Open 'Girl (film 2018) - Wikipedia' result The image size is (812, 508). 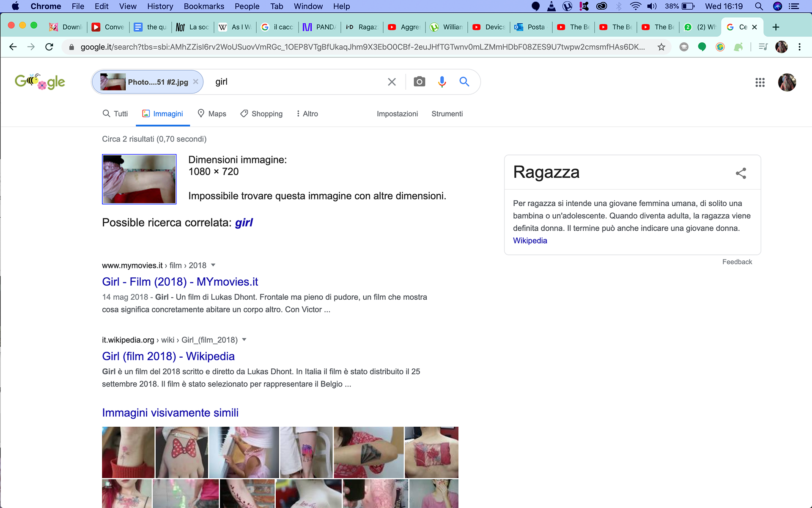(168, 356)
